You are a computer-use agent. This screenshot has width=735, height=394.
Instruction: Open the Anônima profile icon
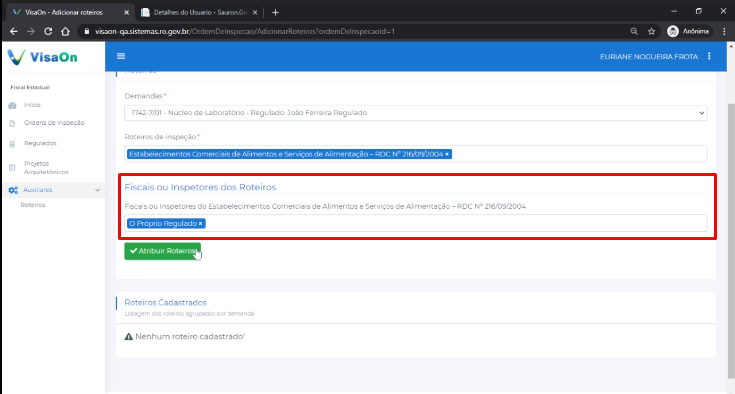673,31
